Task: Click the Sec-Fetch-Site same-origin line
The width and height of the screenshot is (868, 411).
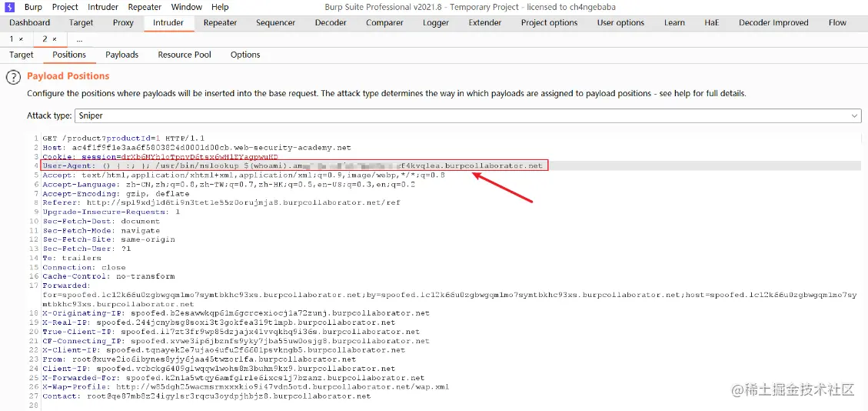Action: pos(108,239)
